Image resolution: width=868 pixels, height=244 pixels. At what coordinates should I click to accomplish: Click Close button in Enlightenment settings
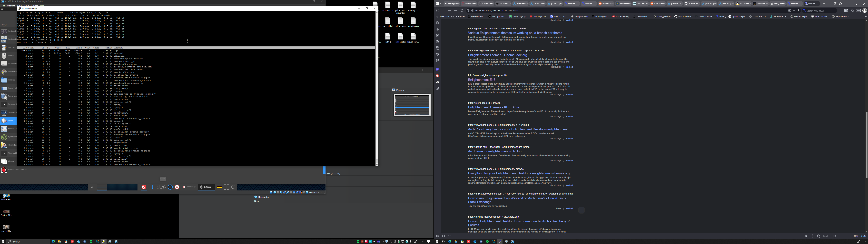163,179
